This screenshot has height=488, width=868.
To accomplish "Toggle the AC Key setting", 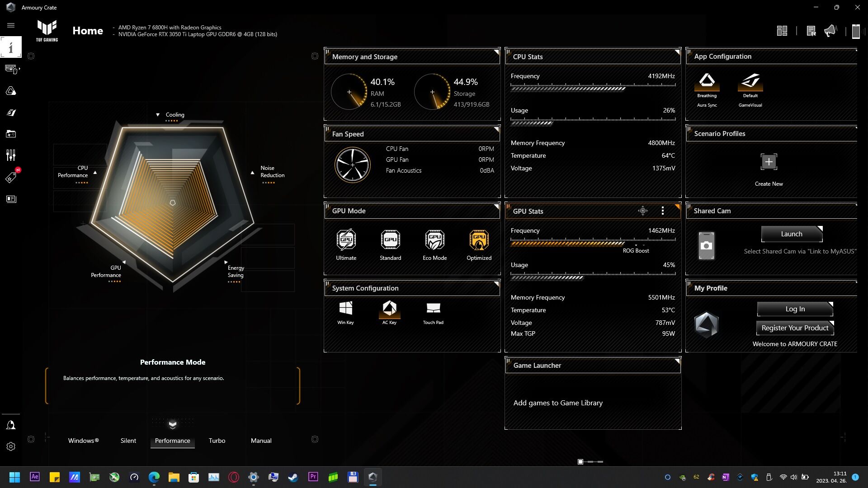I will click(389, 313).
